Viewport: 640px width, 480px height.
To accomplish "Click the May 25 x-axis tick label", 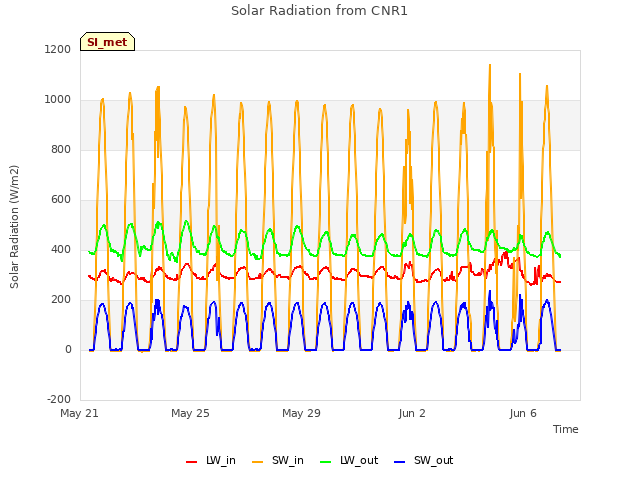I will 190,413.
